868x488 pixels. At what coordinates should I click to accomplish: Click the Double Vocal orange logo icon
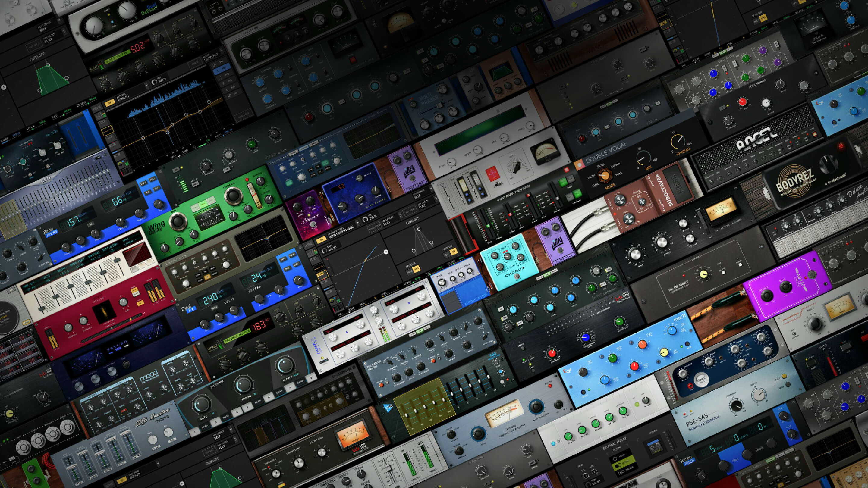580,165
